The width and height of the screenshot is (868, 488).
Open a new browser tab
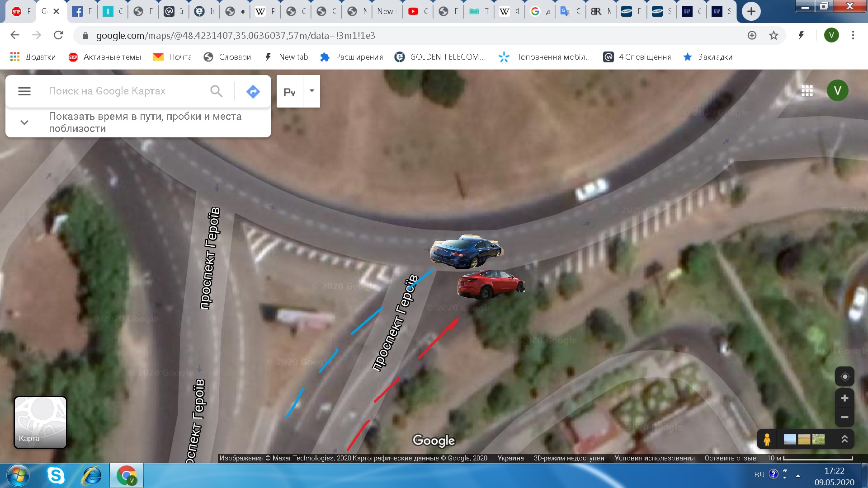pos(751,11)
